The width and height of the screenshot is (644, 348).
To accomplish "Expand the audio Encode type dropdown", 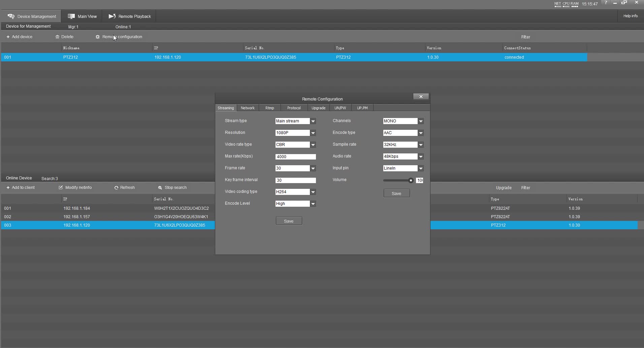I will tap(421, 133).
